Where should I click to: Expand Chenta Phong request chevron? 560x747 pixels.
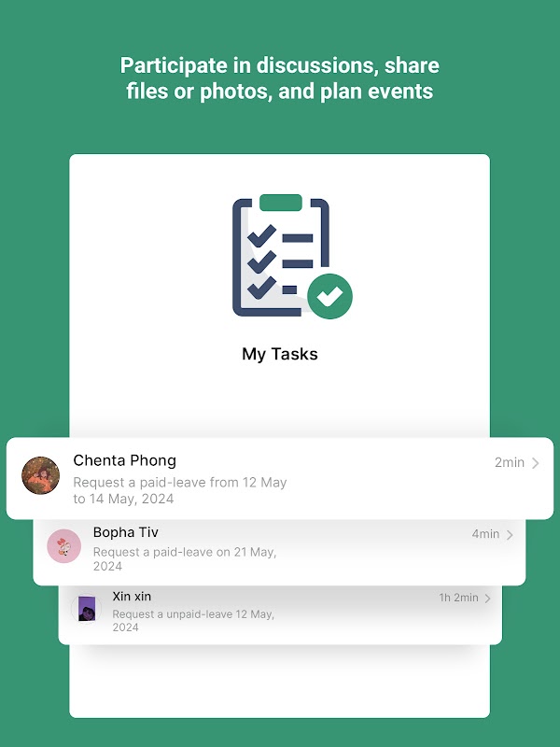536,463
